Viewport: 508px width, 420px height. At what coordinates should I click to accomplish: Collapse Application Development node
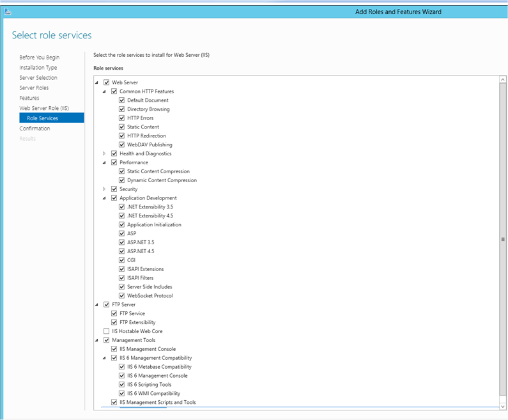click(x=104, y=198)
